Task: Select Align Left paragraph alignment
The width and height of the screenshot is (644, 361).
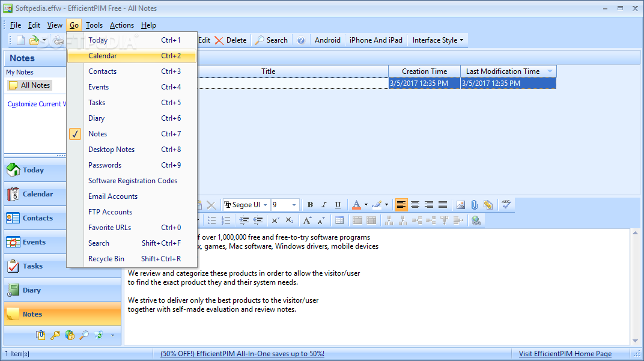Action: [x=401, y=204]
